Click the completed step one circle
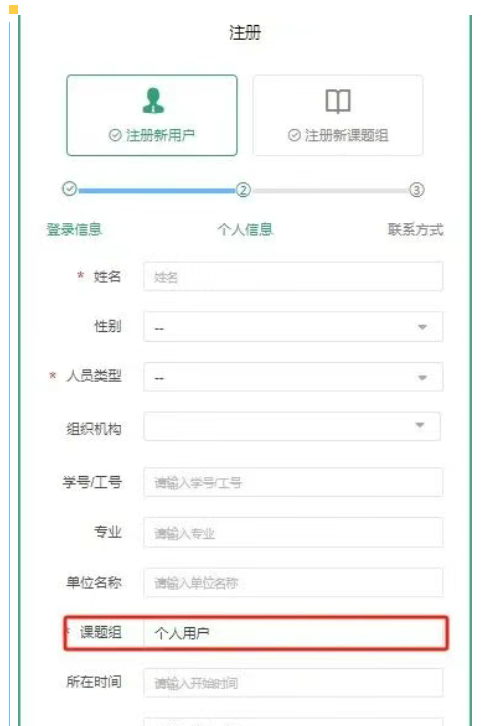 69,188
